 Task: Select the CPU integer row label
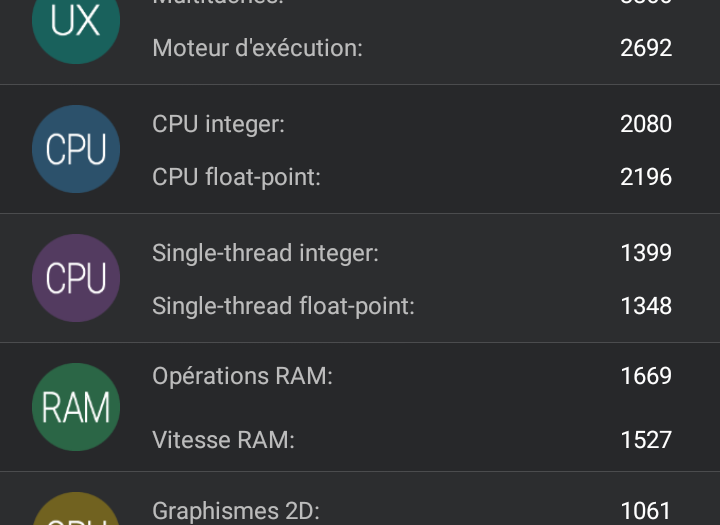[218, 124]
